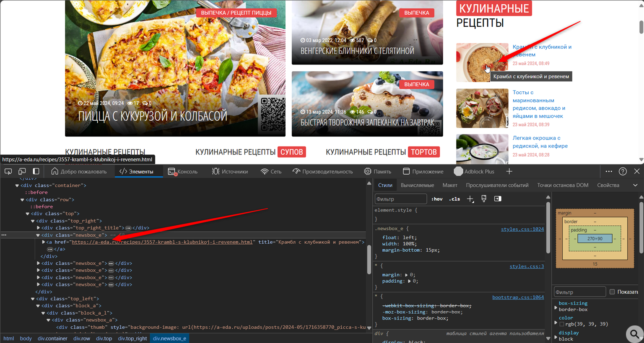Screen dimensions: 644x343
Task: Toggle computed styles sidebar icon
Action: pyautogui.click(x=498, y=199)
